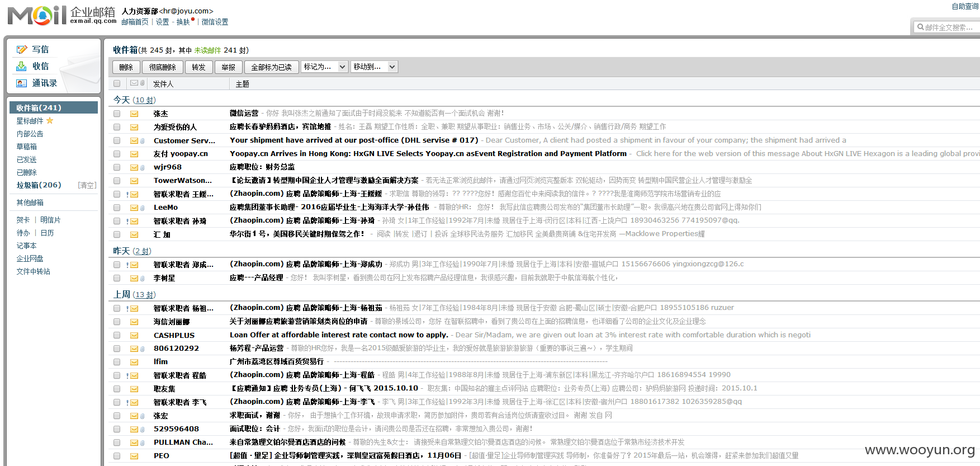
Task: Open the 记事本 notebook item
Action: (x=26, y=246)
